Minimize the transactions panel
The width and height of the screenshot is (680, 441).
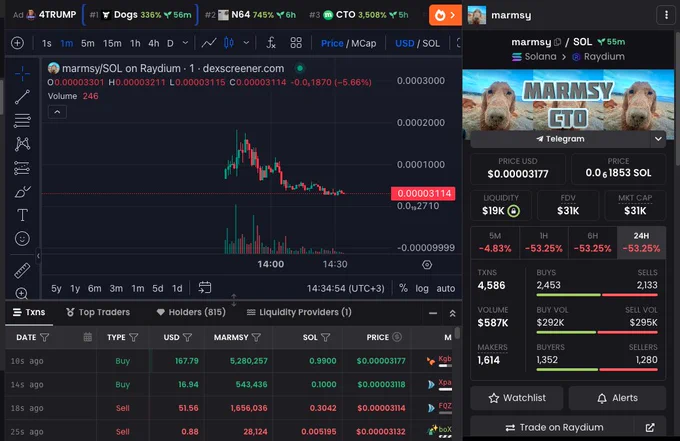[x=433, y=313]
